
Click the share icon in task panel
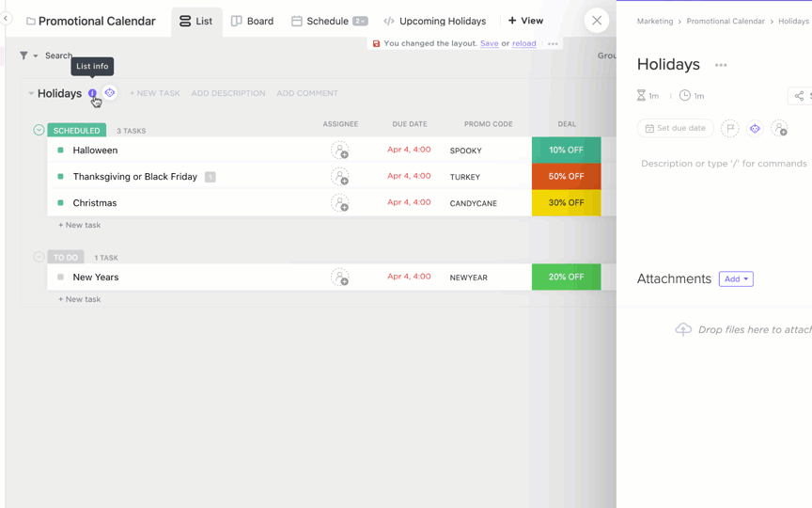799,96
